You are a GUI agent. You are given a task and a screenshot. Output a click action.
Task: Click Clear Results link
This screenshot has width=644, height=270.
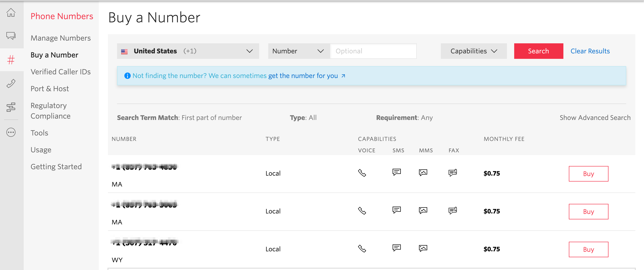point(590,51)
